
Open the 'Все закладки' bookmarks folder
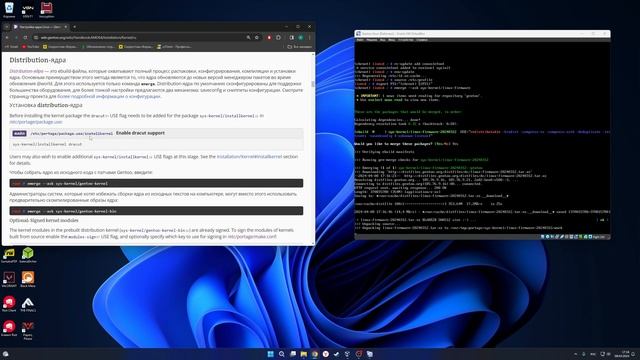tap(300, 47)
